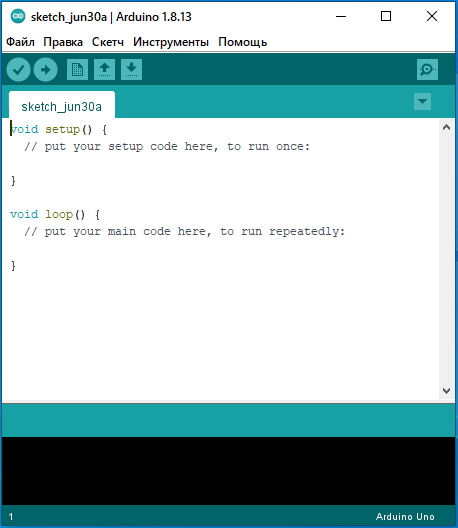Screen dimensions: 458x528
Task: Click the 'put your setup code here' comment
Action: [x=167, y=146]
